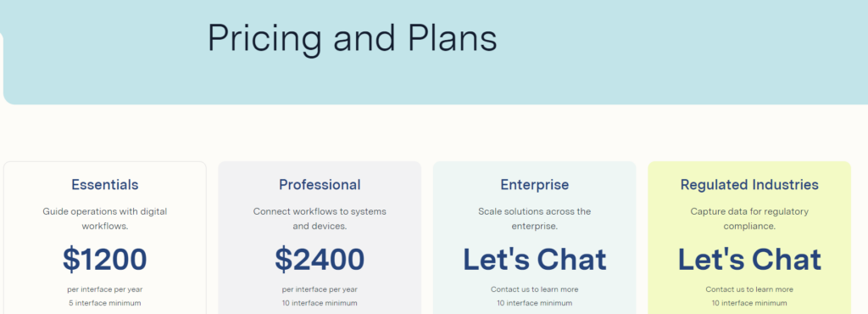Click per interface per year under $2400
The image size is (868, 314).
[x=320, y=289]
